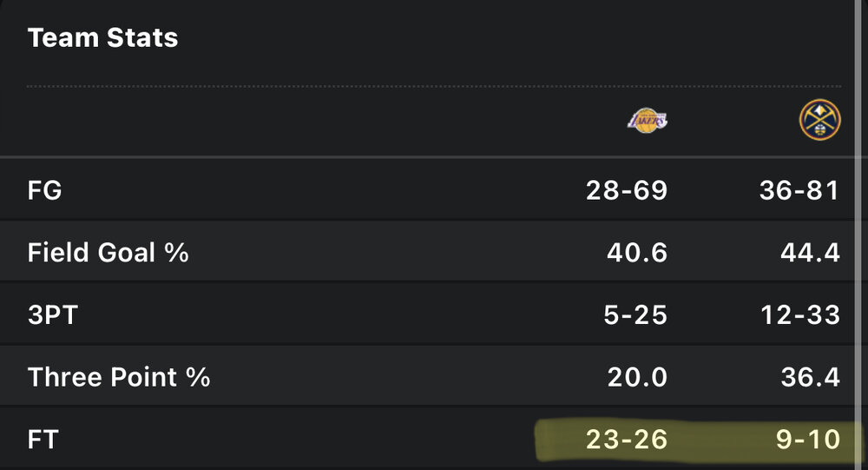868x470 pixels.
Task: Select the FT row label
Action: tap(43, 440)
